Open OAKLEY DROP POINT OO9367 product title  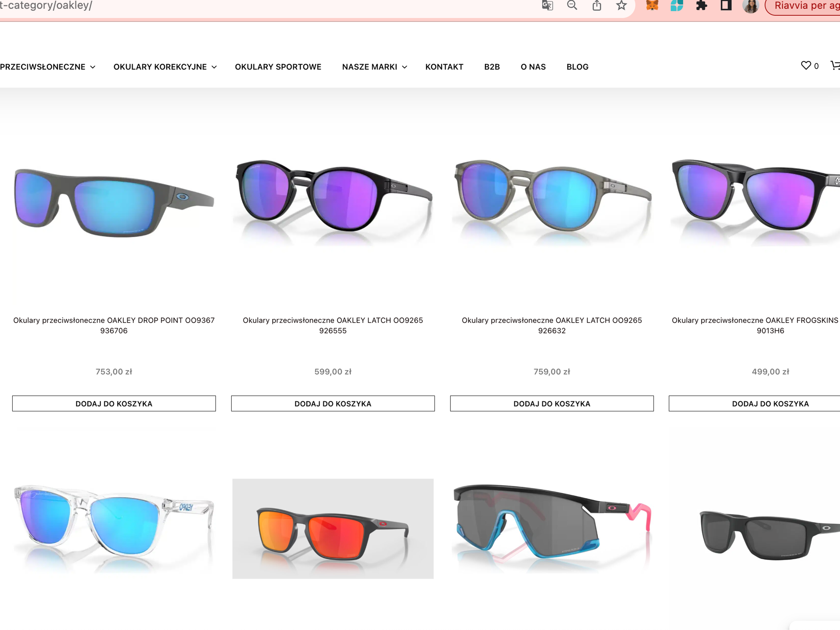tap(114, 325)
